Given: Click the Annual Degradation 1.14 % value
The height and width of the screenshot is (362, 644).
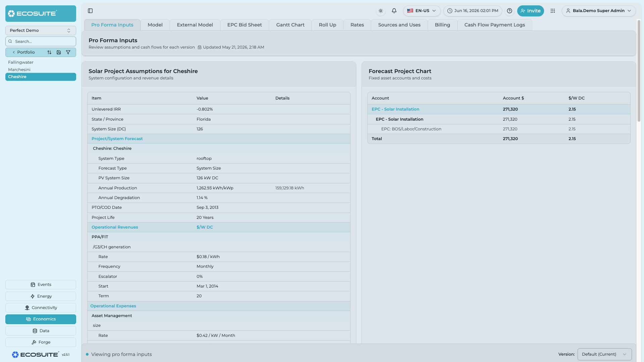Looking at the screenshot, I should [x=202, y=198].
